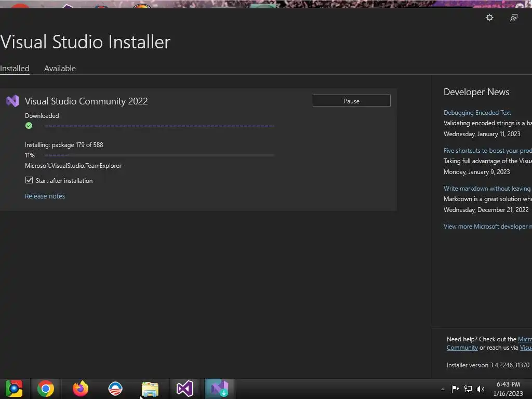Open the Visual Studio taskbar icon
This screenshot has width=532, height=399.
(185, 389)
